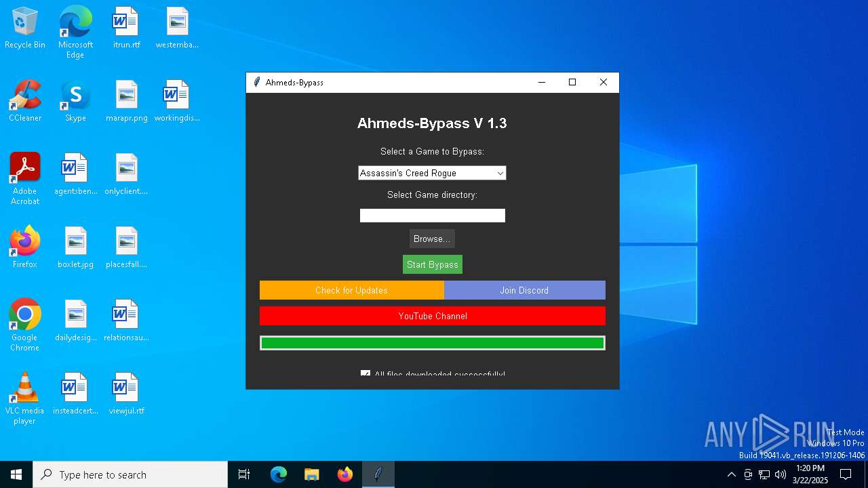
Task: Open the Windows Start menu
Action: [x=16, y=474]
